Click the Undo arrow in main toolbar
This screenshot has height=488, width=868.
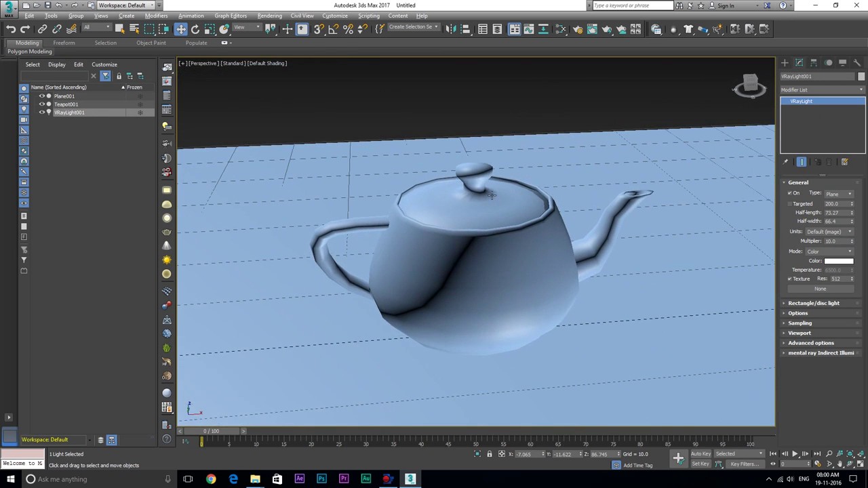click(x=11, y=29)
